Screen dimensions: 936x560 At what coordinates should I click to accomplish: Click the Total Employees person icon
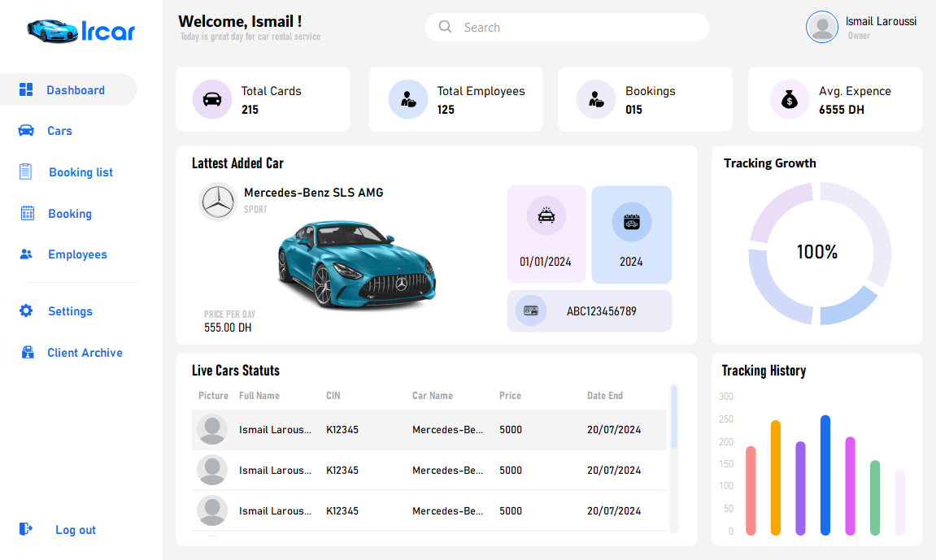(x=408, y=99)
